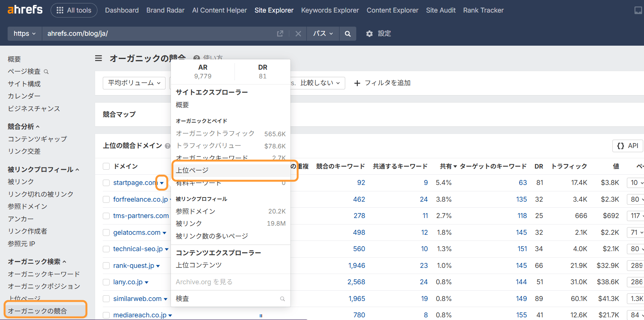Click the Ahrefs logo
The image size is (644, 320).
pos(25,10)
